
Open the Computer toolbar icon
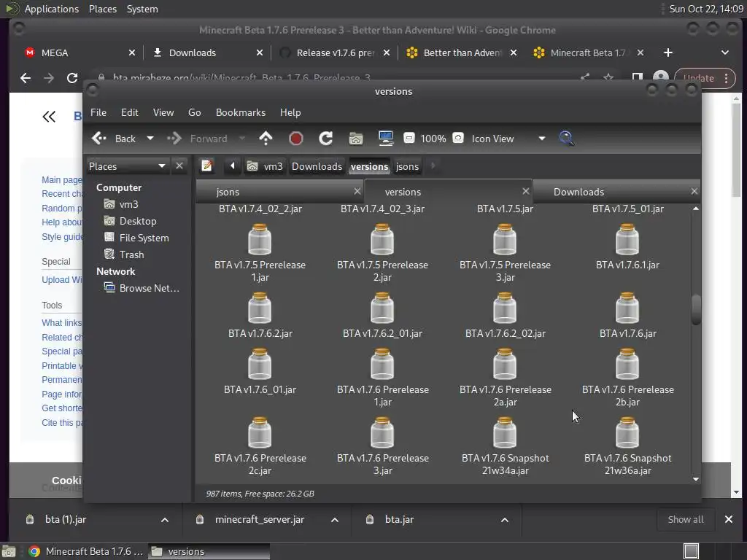385,139
